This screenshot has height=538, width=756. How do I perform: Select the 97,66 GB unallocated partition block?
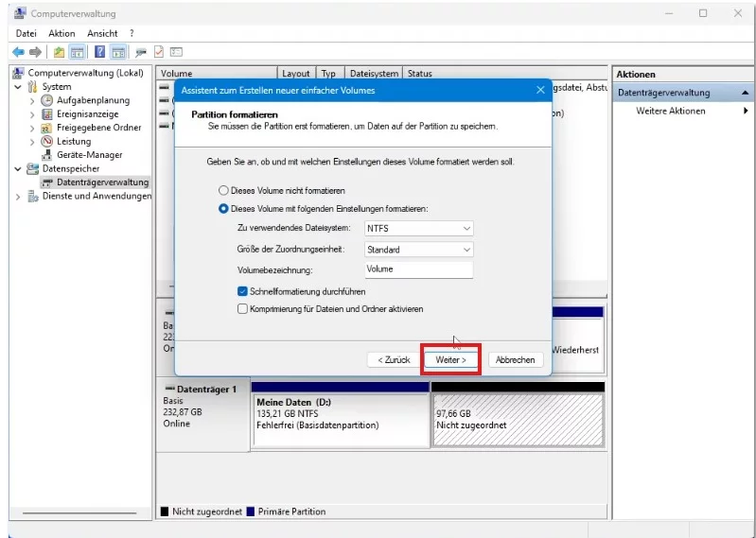point(518,420)
